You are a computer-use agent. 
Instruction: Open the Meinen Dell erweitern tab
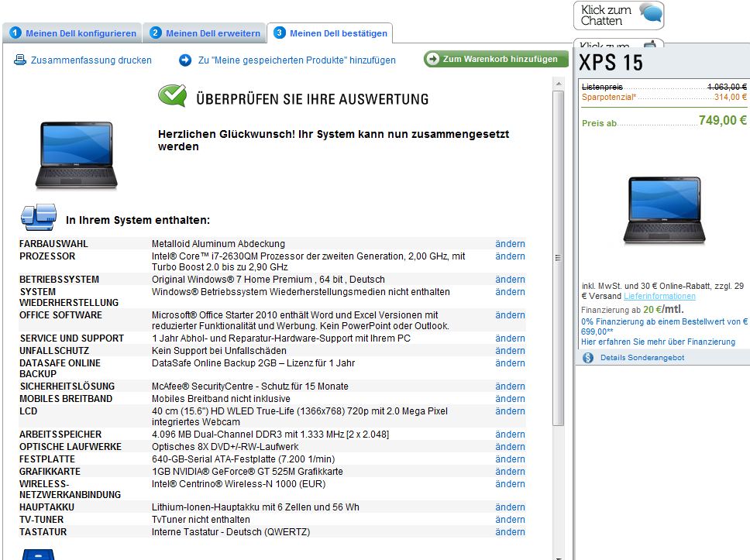click(x=205, y=33)
